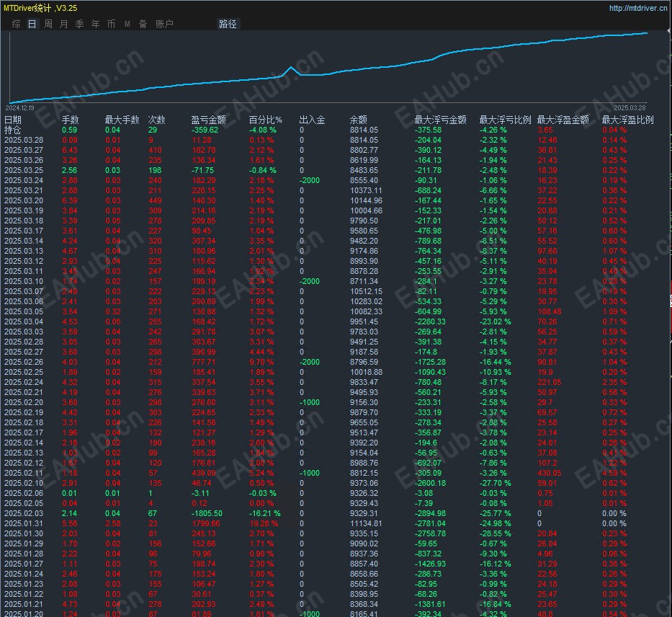The image size is (672, 617).
Task: Select the 持仓 position row label
Action: 13,130
